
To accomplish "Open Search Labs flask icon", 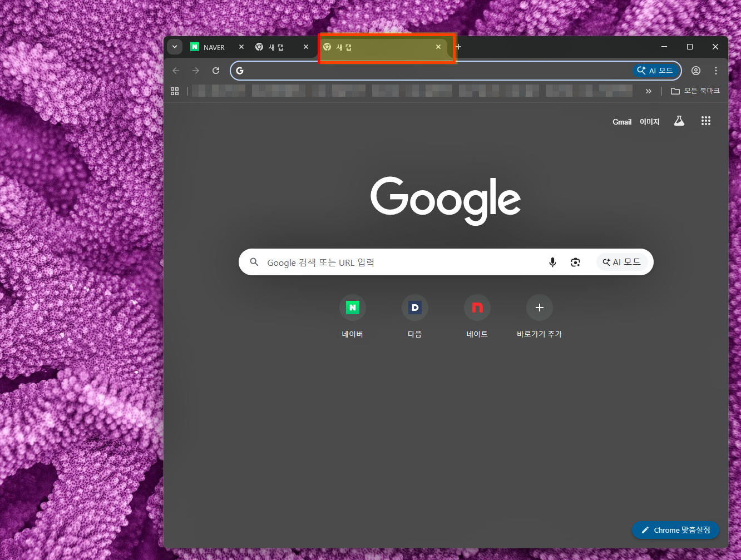I will pyautogui.click(x=679, y=121).
